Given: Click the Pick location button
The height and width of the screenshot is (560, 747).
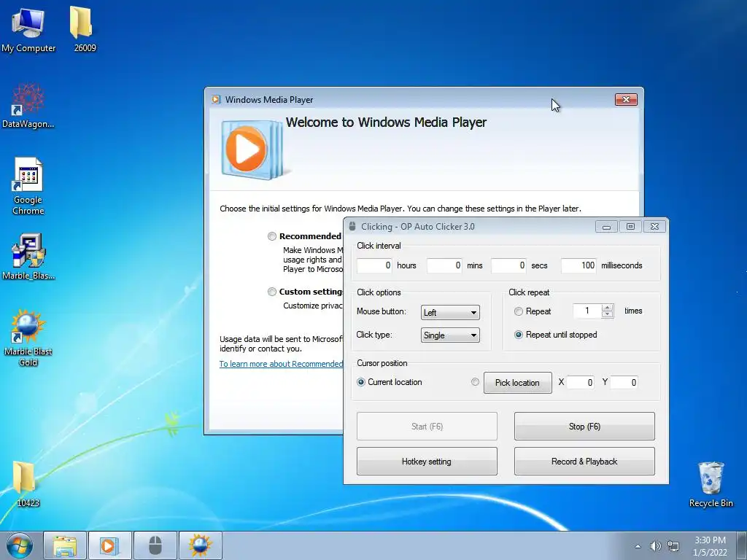Looking at the screenshot, I should click(x=517, y=382).
